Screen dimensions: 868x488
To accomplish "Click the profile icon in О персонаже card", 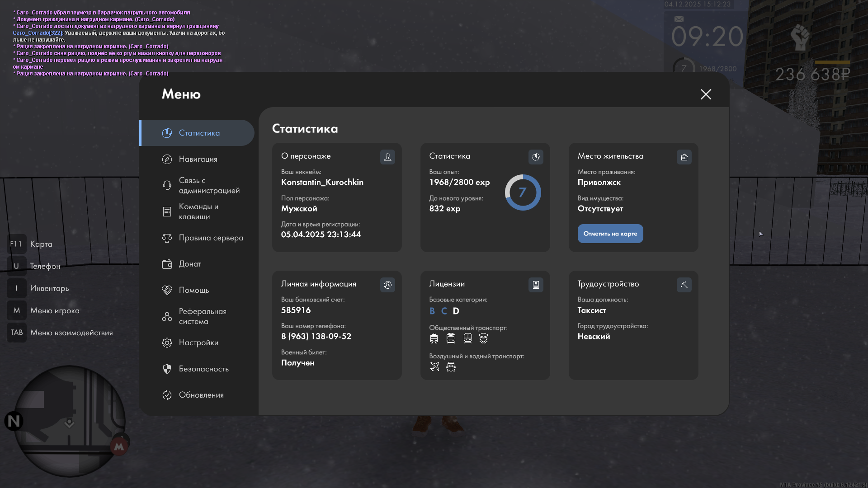I will [x=387, y=157].
